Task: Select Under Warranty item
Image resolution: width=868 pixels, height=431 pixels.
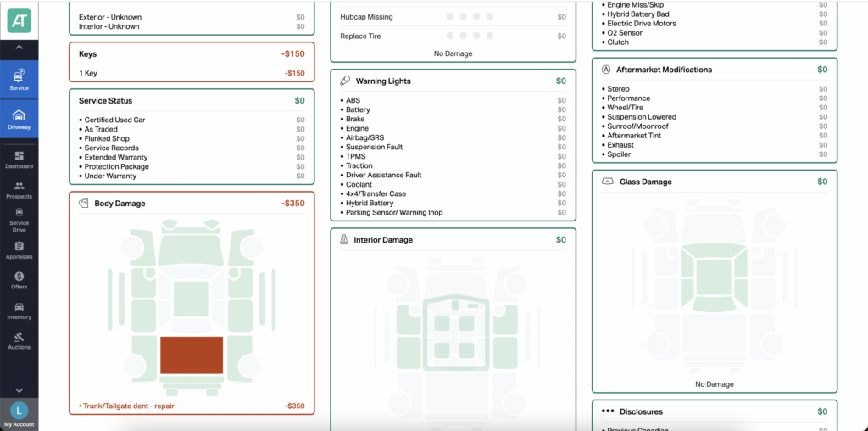Action: [x=192, y=176]
